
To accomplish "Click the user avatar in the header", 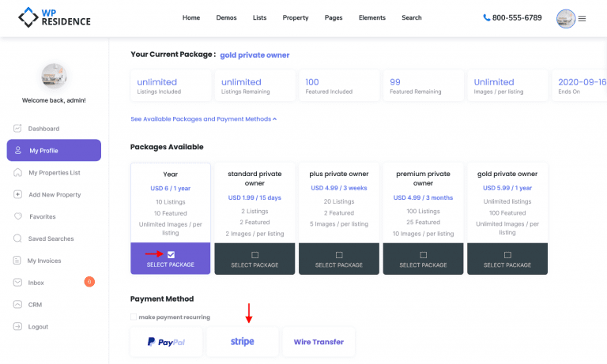I will tap(566, 18).
